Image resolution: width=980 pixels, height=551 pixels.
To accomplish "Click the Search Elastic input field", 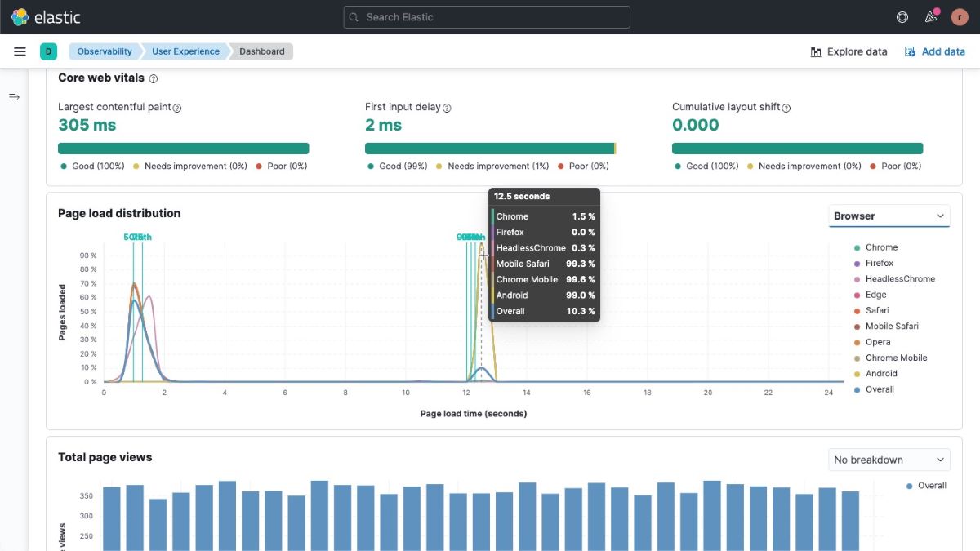I will pos(486,16).
